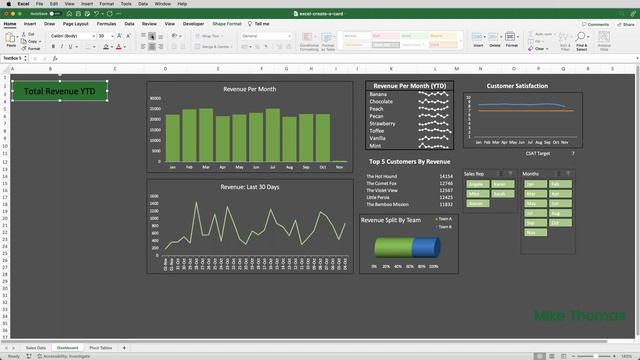
Task: Click the Comments button
Action: (596, 24)
